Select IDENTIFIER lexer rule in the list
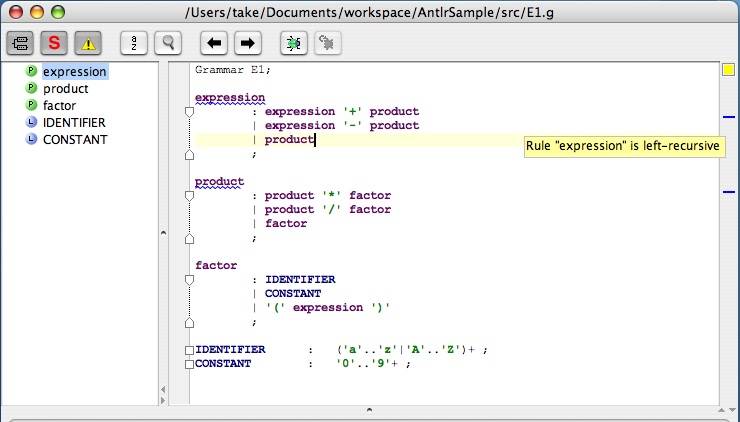Screen dimensions: 740x422 74,123
